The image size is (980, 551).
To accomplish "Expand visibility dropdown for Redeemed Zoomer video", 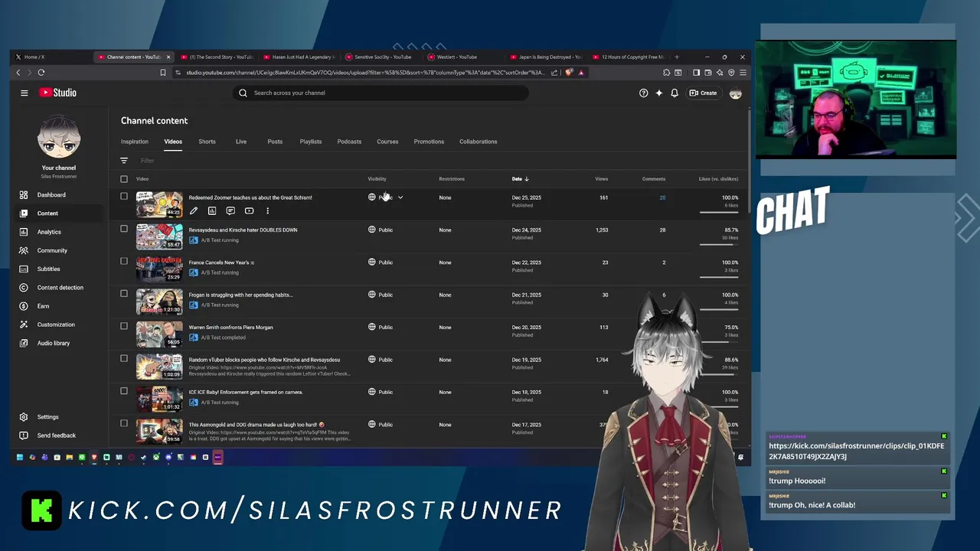I will (400, 197).
